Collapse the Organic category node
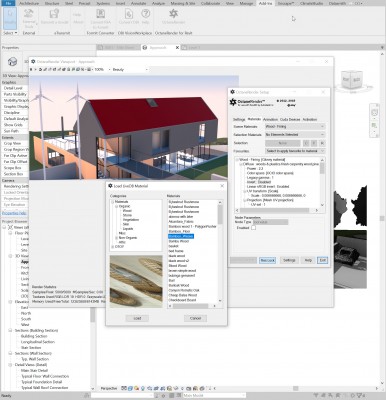The image size is (386, 400). click(116, 206)
